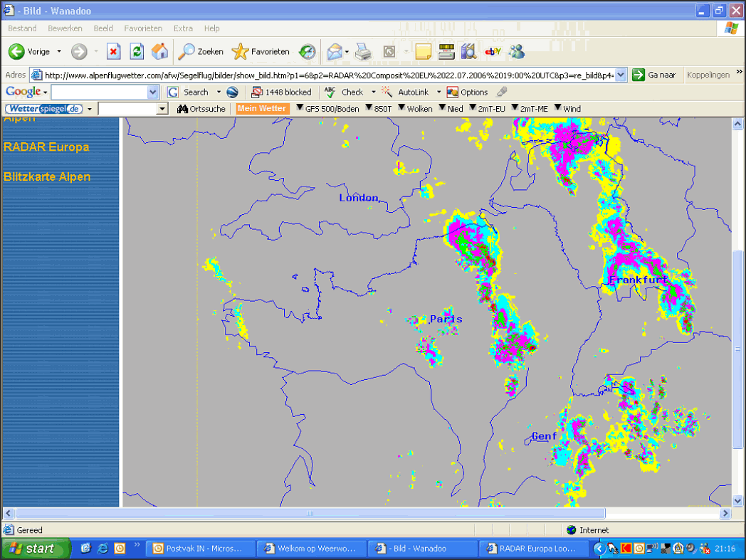Click the Stop loading red X icon
This screenshot has width=746, height=560.
pyautogui.click(x=113, y=51)
